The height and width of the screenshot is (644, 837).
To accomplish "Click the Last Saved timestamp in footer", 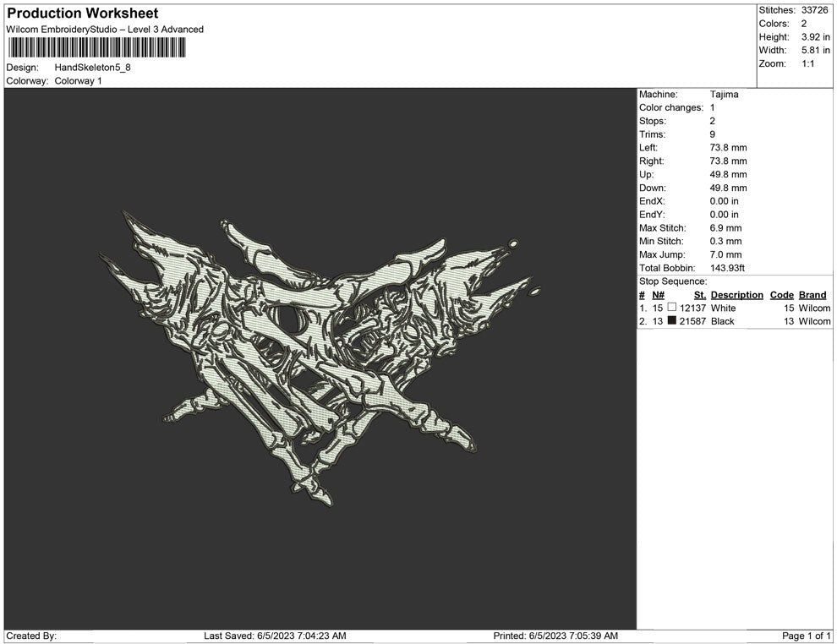I will click(275, 636).
